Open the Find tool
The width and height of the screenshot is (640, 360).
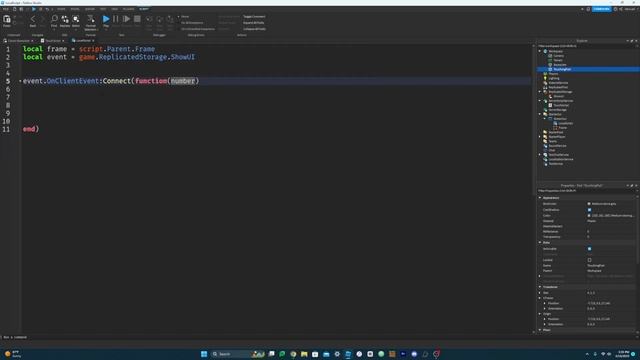coord(54,20)
